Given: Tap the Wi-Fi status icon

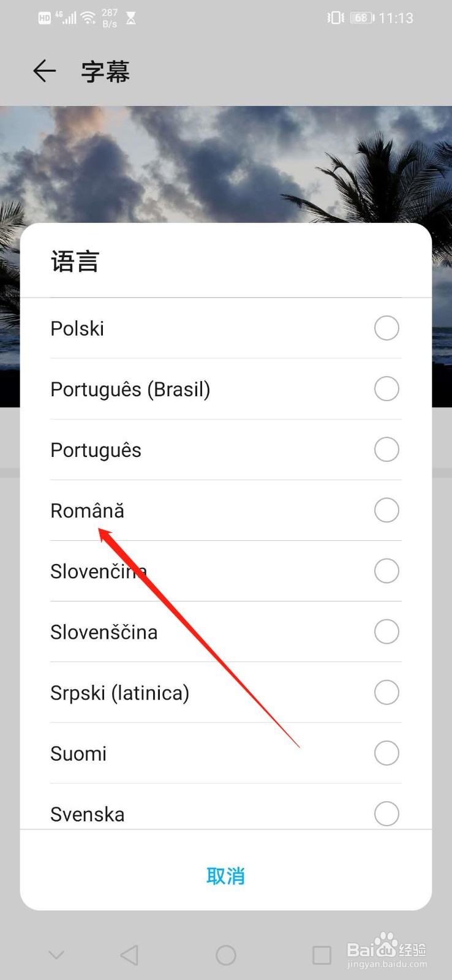Looking at the screenshot, I should [89, 18].
